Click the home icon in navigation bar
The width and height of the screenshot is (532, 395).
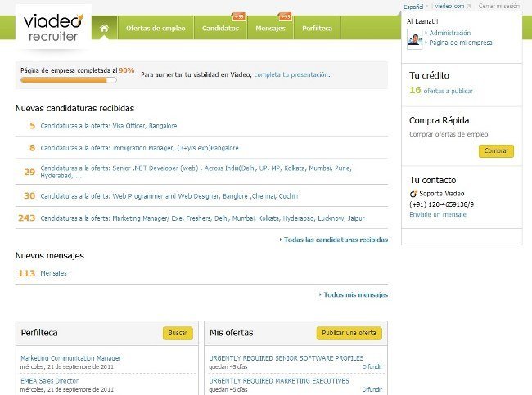(x=104, y=28)
